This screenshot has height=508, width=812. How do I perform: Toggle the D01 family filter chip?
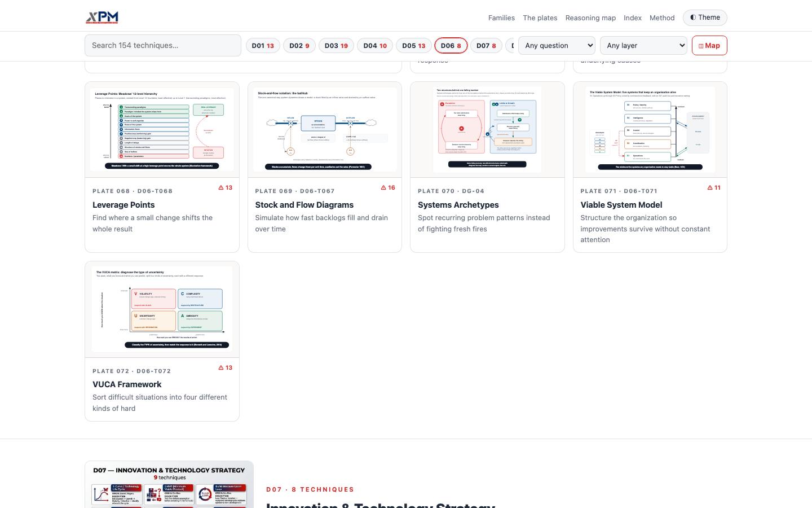[263, 46]
